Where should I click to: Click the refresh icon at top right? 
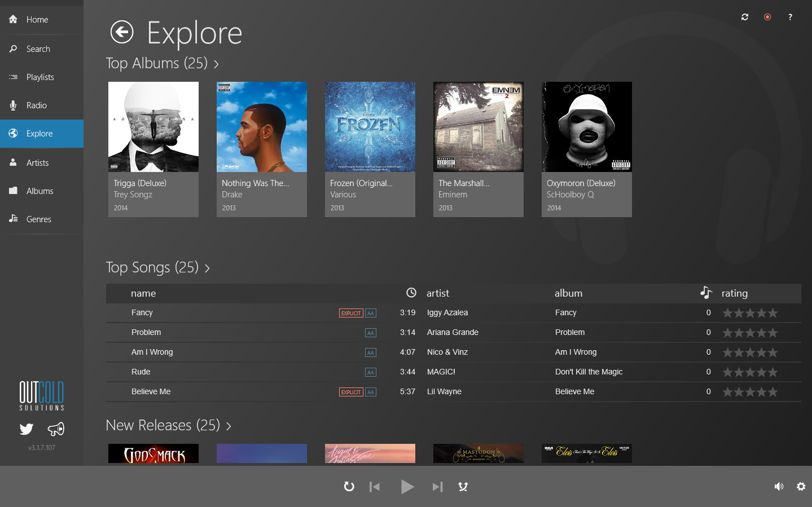pyautogui.click(x=745, y=17)
